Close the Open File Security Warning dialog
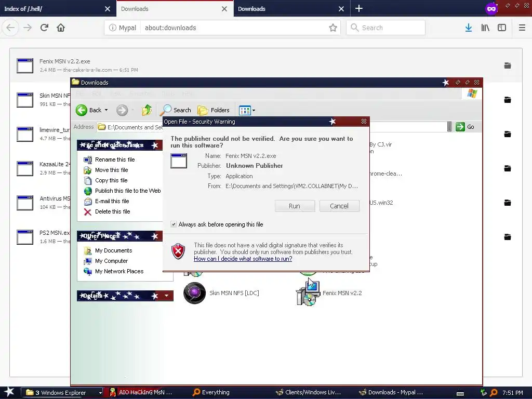532x399 pixels. click(364, 122)
